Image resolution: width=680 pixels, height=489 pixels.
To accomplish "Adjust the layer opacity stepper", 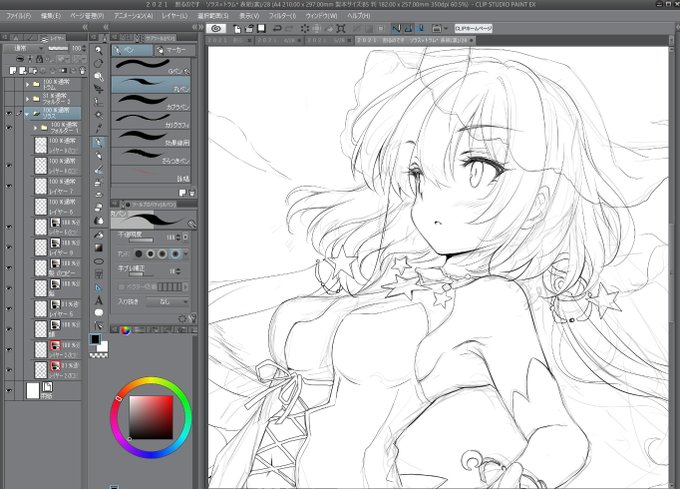I will point(85,48).
